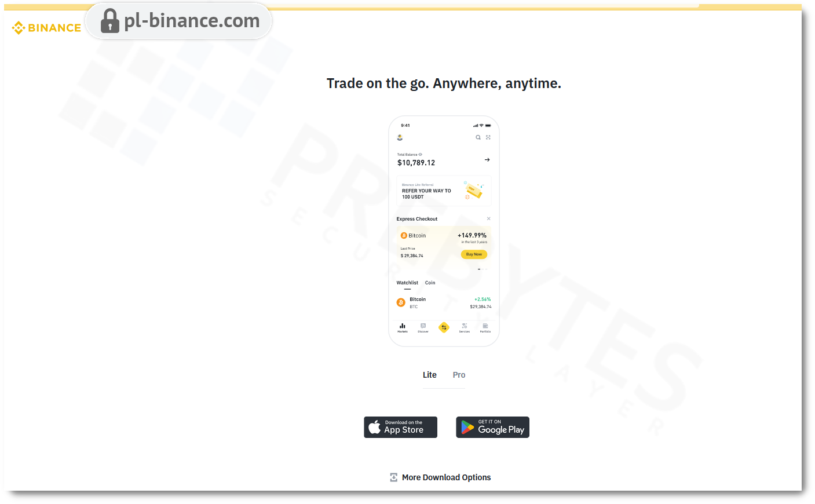
Task: Download from the App Store
Action: point(400,428)
